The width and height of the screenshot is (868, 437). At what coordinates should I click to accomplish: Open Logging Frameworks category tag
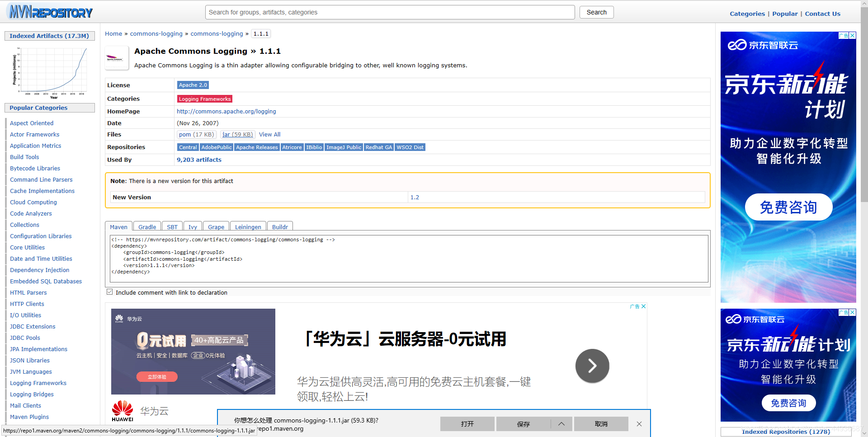[x=205, y=99]
